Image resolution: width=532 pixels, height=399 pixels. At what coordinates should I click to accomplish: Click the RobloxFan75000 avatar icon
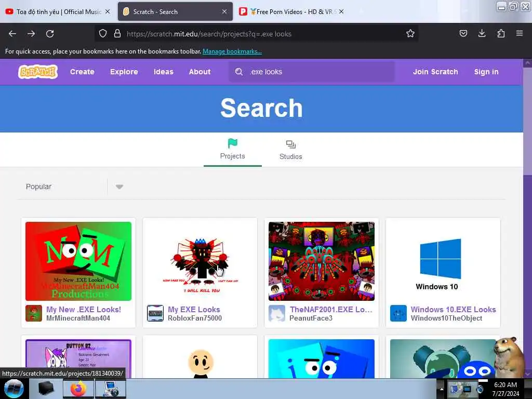(x=155, y=313)
